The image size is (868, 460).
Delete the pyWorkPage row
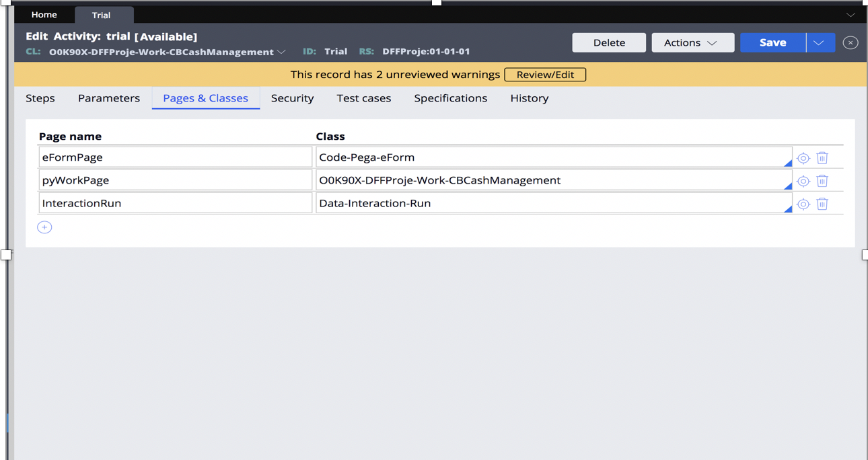[x=822, y=181]
